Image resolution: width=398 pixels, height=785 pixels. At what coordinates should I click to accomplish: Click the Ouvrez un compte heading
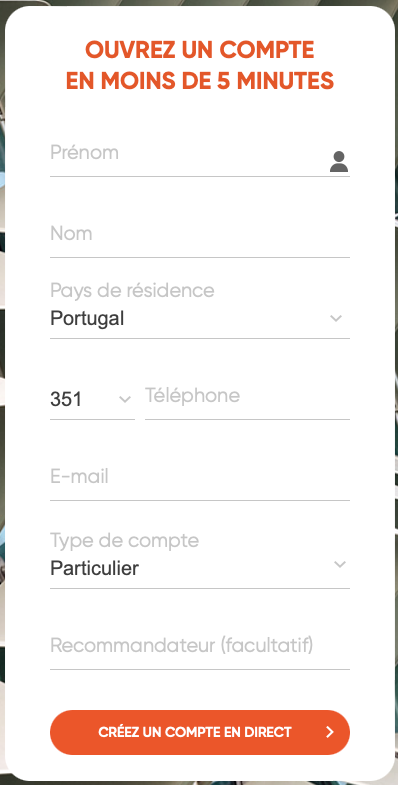pyautogui.click(x=200, y=50)
